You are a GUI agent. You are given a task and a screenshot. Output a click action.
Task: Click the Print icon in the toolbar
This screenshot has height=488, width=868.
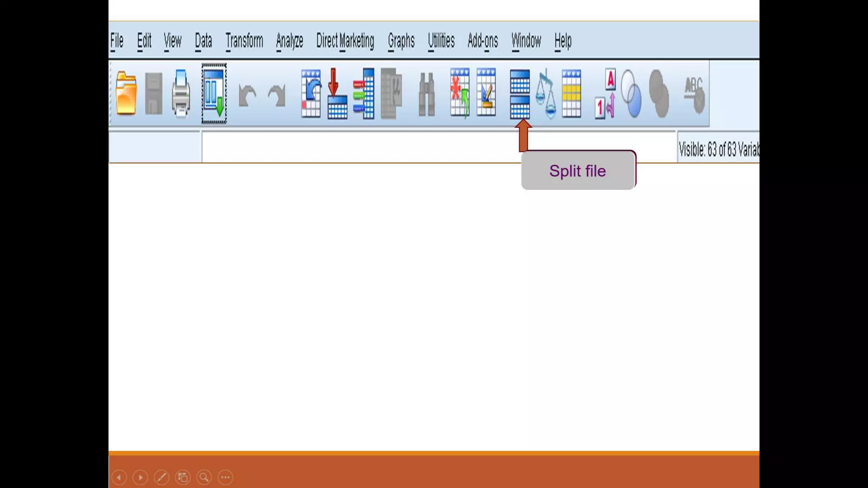[181, 94]
